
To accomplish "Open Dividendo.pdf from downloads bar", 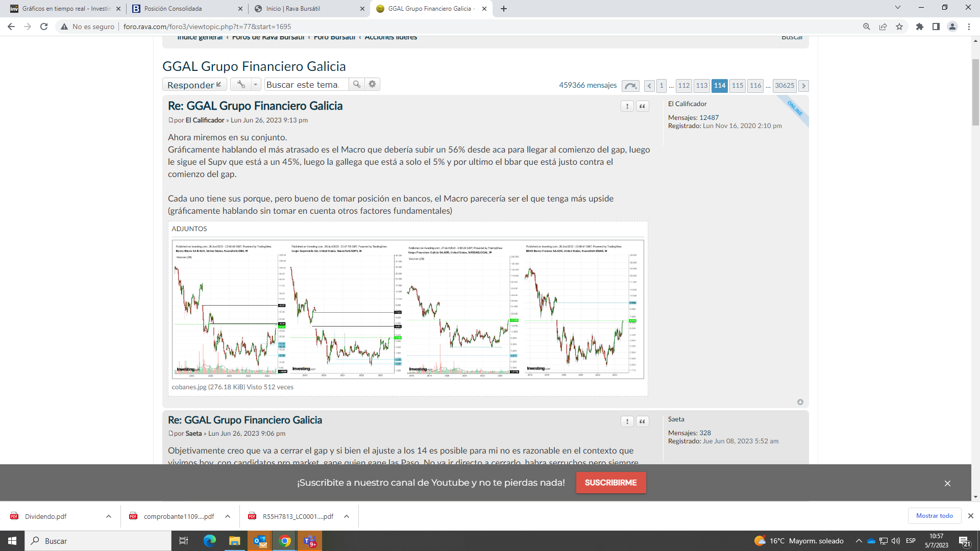I will (x=45, y=516).
